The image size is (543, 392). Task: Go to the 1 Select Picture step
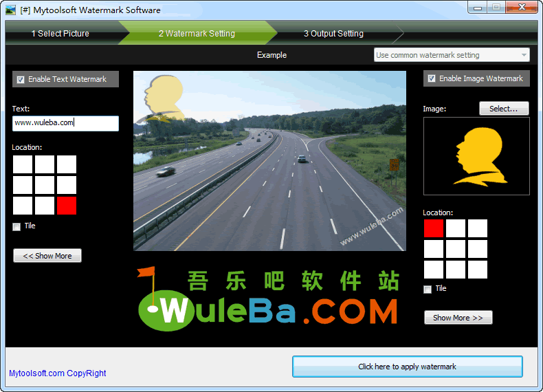tap(60, 33)
